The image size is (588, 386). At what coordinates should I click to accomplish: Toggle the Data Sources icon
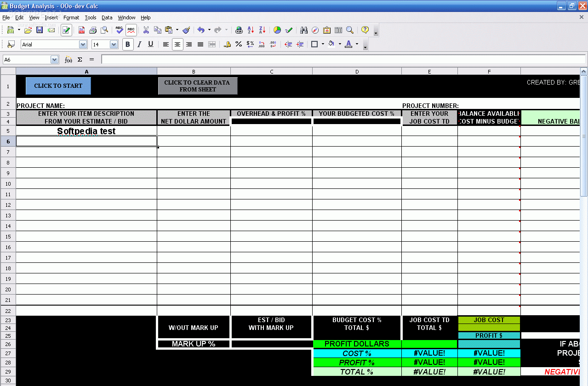[x=338, y=30]
